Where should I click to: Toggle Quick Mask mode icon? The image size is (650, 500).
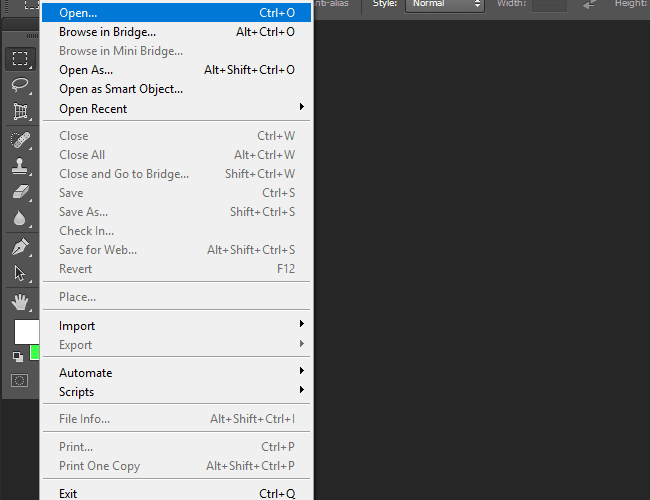[19, 380]
